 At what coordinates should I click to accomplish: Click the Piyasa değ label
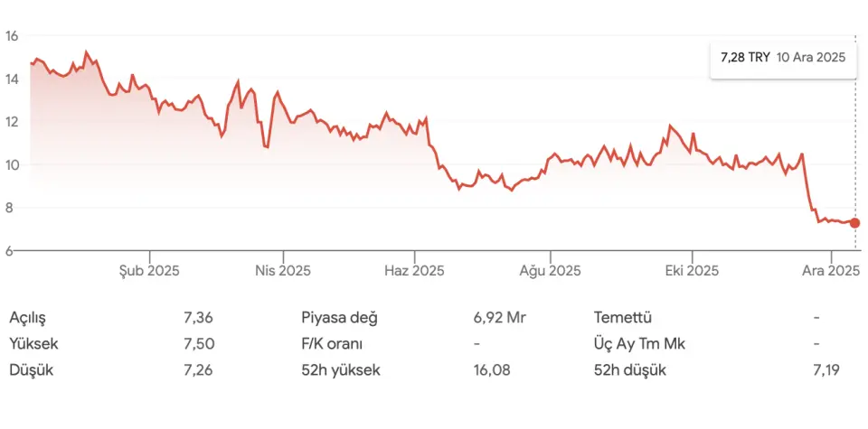click(339, 318)
